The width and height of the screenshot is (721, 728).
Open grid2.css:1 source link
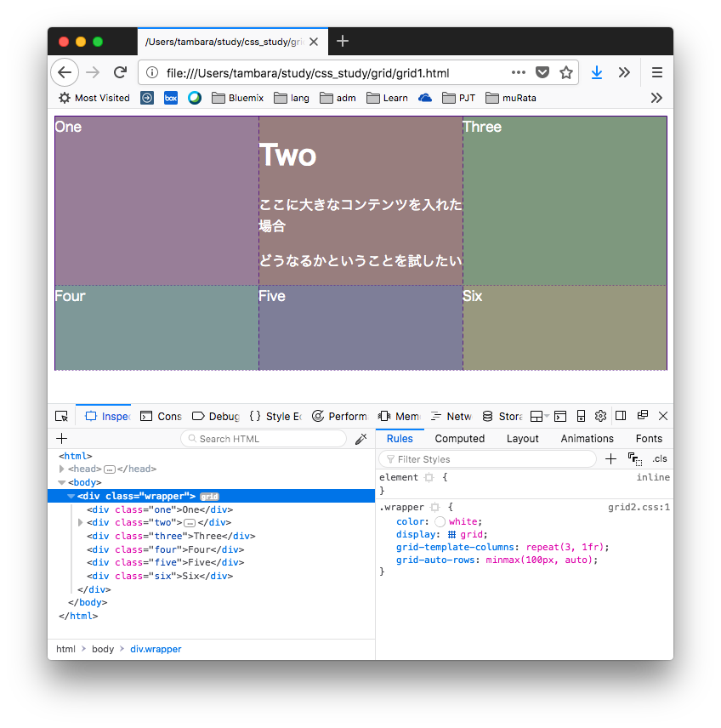tap(639, 507)
